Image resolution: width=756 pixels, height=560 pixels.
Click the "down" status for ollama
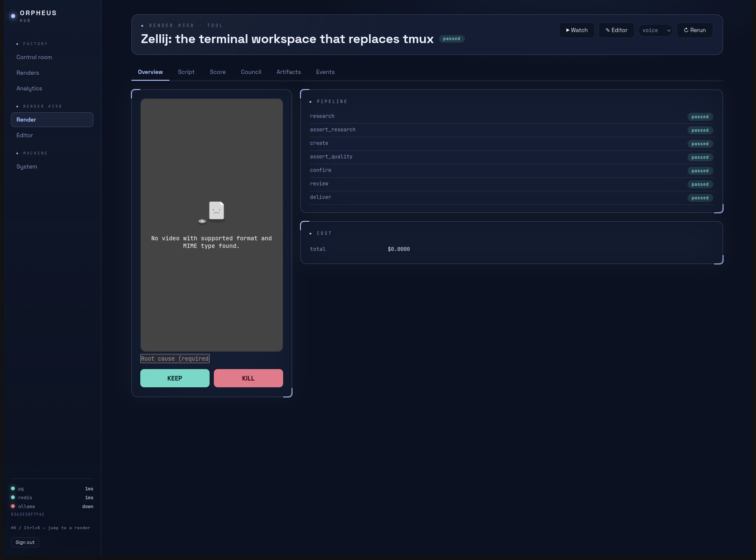[x=88, y=507]
